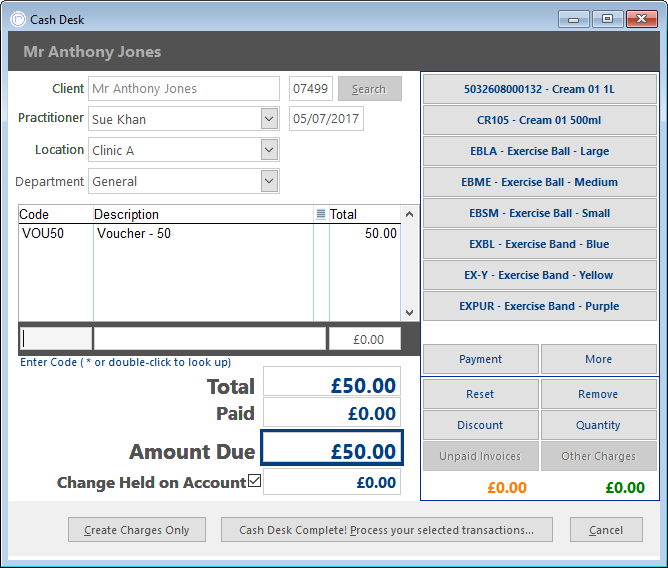Open the Payment panel button
Image resolution: width=668 pixels, height=568 pixels.
[481, 359]
